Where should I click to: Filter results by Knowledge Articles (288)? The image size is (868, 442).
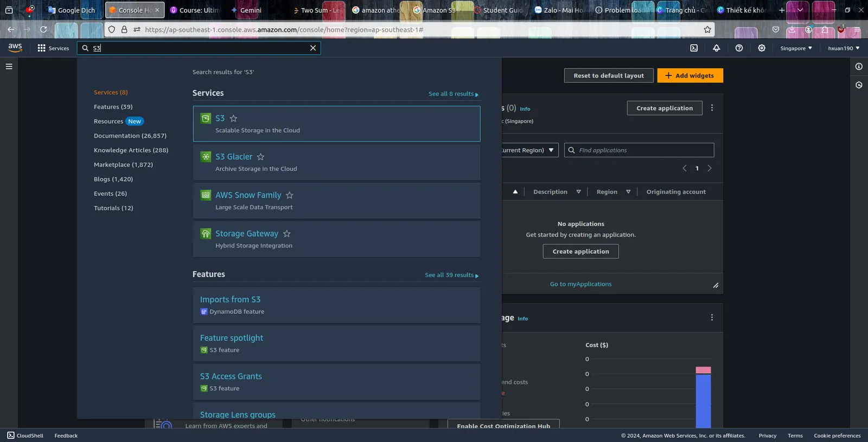(x=131, y=150)
